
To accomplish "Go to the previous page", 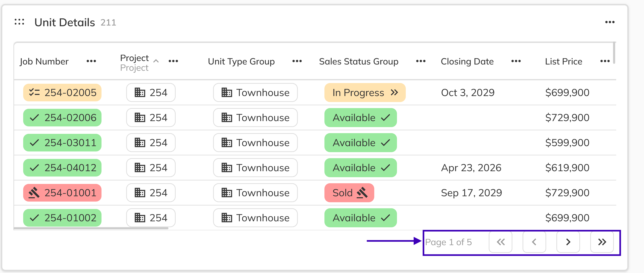I will (534, 242).
